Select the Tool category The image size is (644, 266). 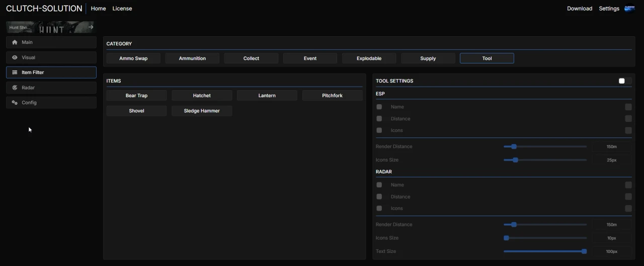(487, 58)
